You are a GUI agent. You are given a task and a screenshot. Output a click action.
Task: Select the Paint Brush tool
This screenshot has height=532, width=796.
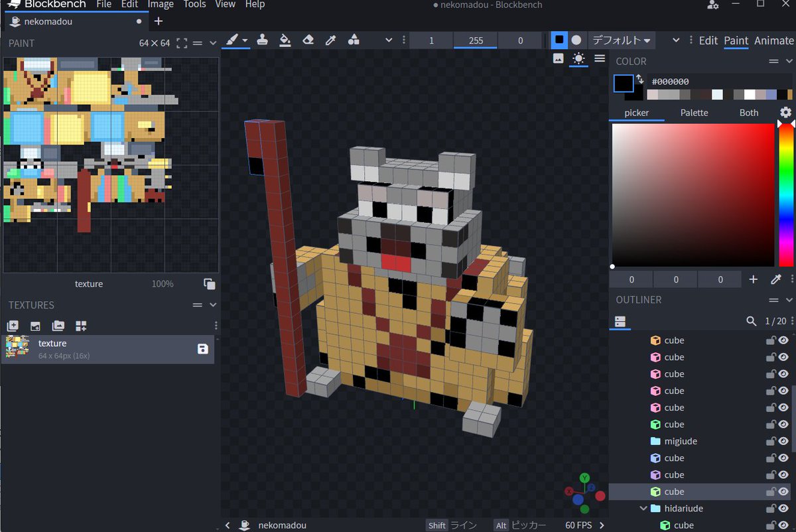click(x=232, y=40)
